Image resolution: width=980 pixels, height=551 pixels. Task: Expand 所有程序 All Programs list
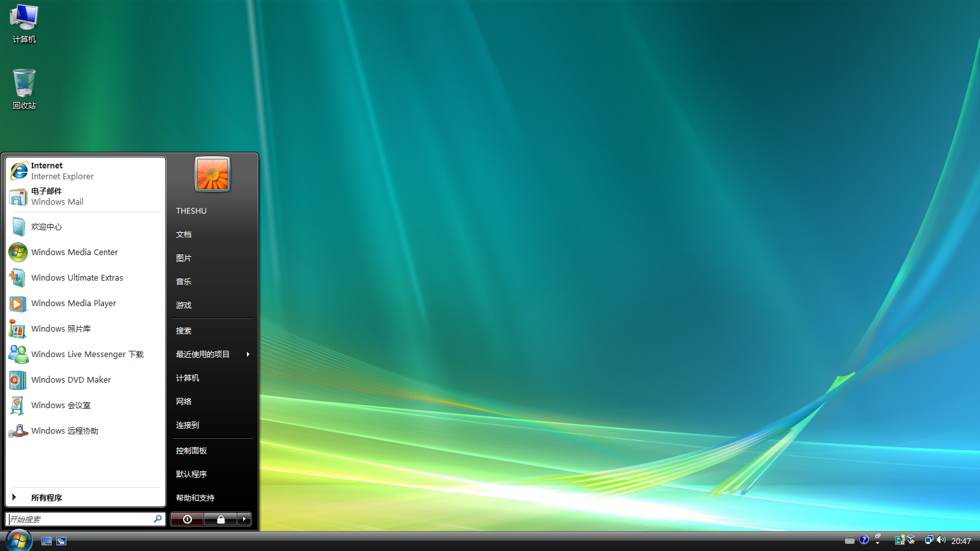(x=85, y=497)
